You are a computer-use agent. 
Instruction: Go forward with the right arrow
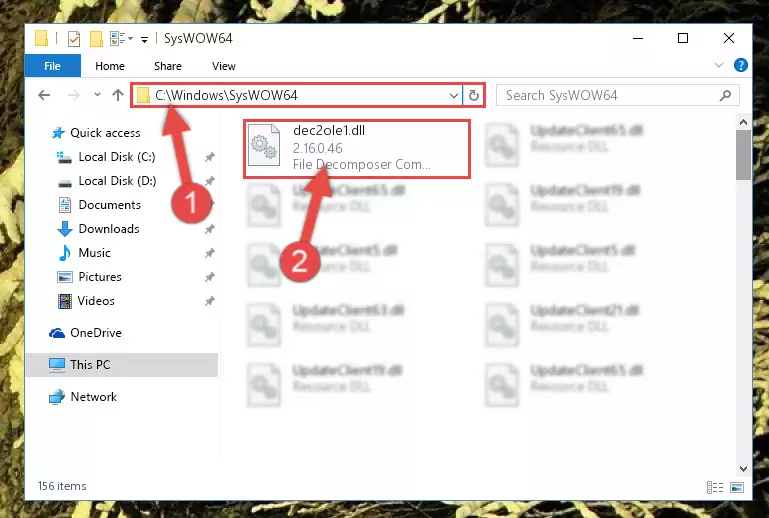click(74, 95)
